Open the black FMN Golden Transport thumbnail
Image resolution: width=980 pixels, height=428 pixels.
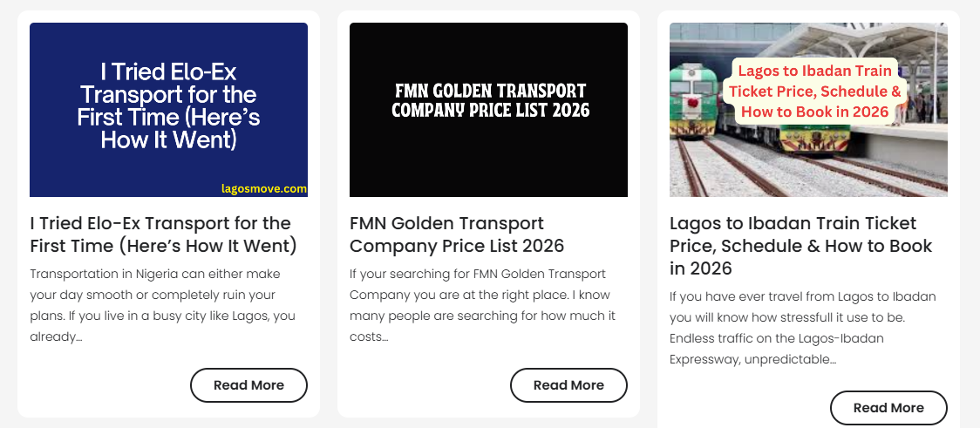point(488,110)
